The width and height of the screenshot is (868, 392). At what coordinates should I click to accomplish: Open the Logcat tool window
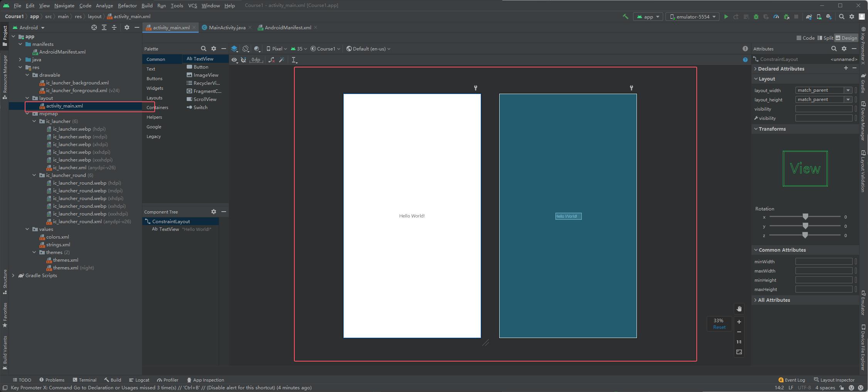(x=139, y=380)
